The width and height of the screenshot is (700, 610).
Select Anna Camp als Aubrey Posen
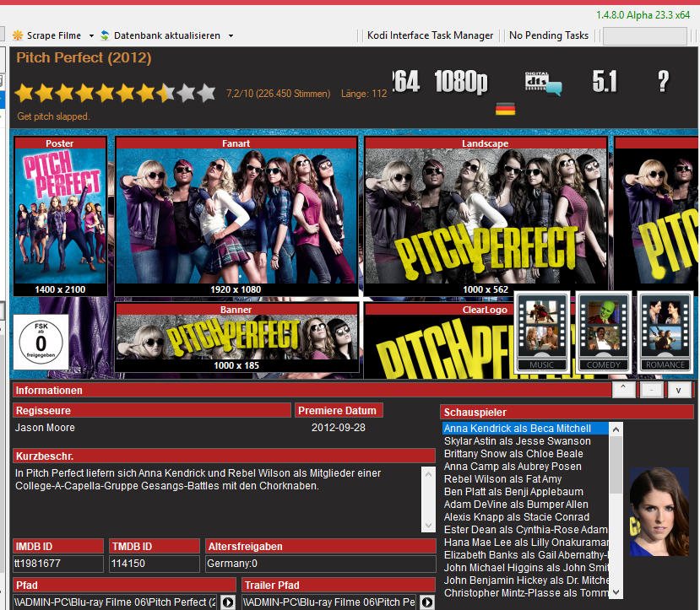(525, 467)
